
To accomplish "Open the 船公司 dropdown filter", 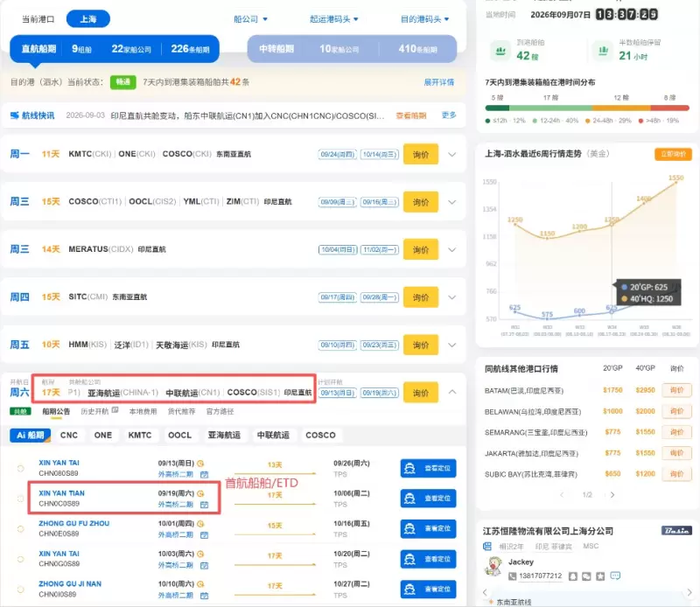I will (x=250, y=19).
